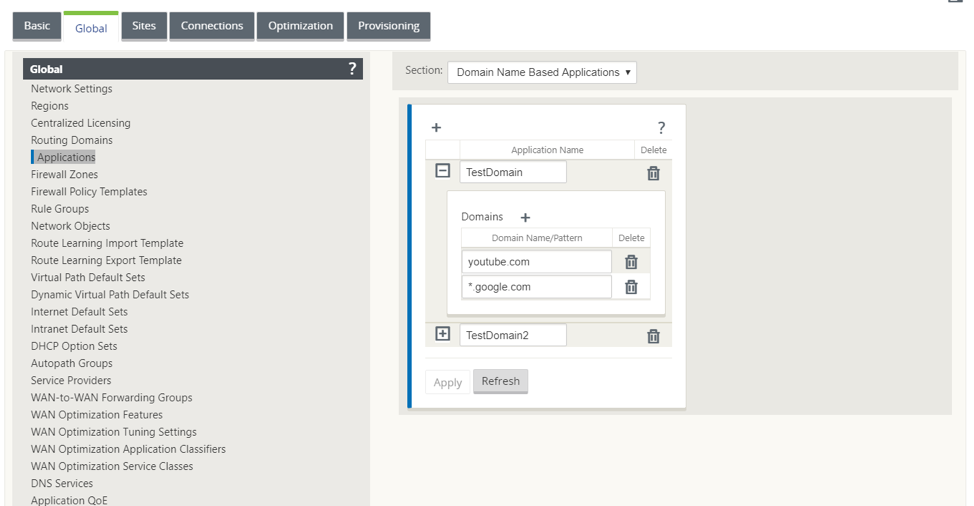Click the Apply button
Screen dimensions: 974x506
tap(447, 382)
